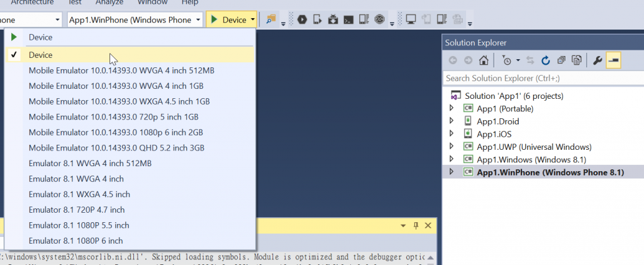Click the iOS device log icon

(x=441, y=20)
